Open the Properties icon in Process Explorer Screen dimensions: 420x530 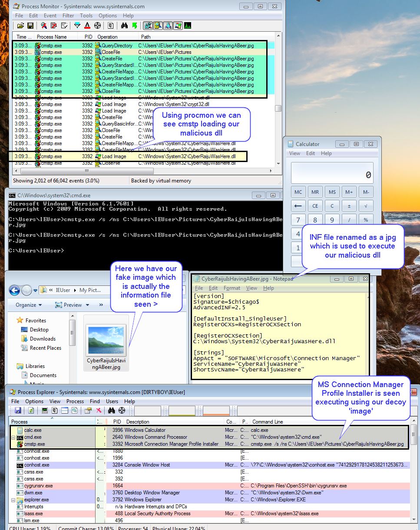[x=88, y=410]
